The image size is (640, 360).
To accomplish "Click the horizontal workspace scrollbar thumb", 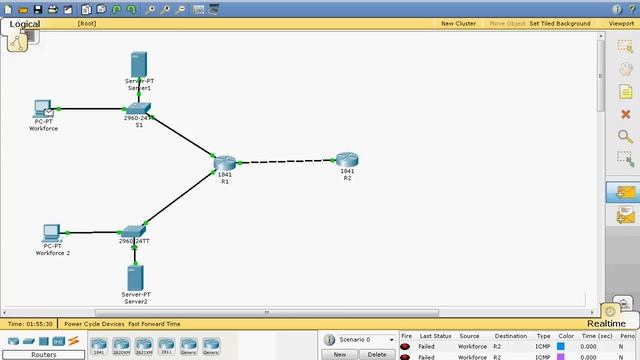I will (x=267, y=313).
